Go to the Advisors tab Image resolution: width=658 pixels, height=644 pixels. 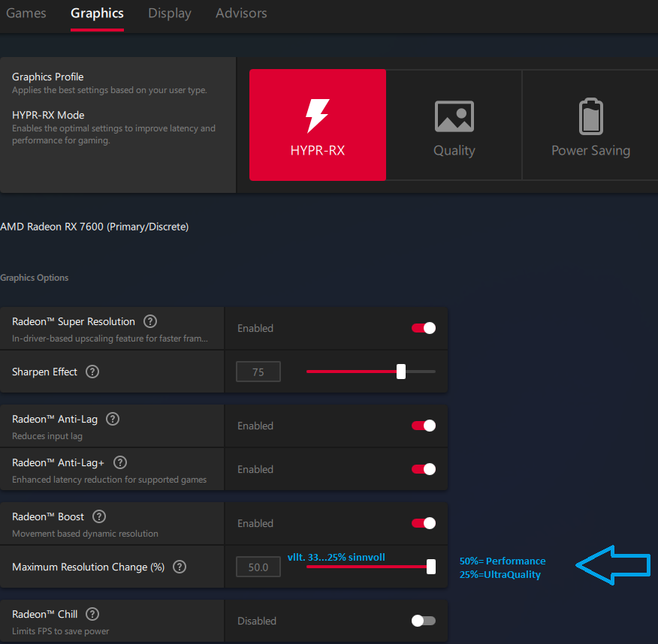coord(241,13)
